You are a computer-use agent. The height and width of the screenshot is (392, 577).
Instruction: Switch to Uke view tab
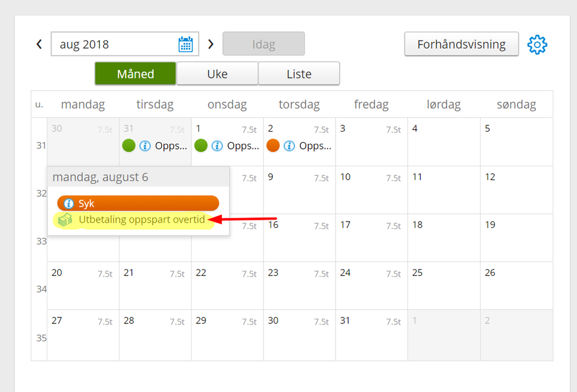217,74
